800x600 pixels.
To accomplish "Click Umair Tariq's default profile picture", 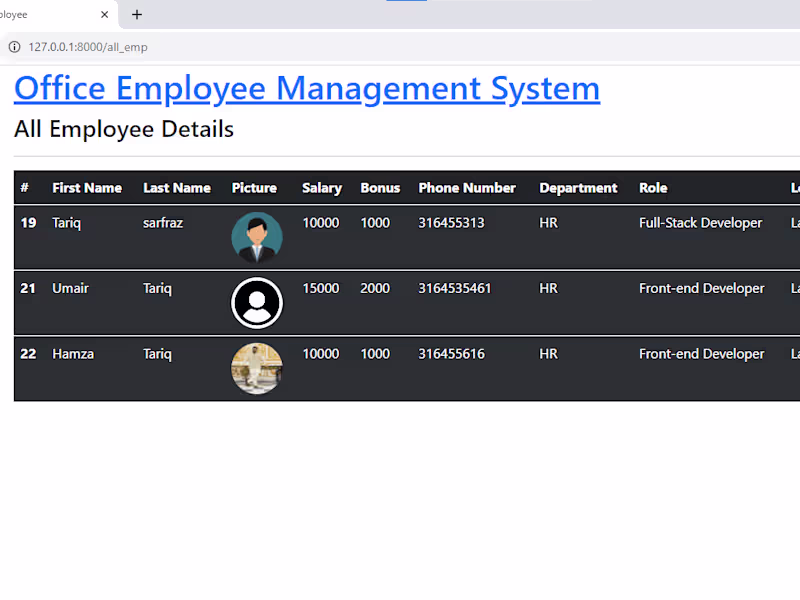I will 257,303.
